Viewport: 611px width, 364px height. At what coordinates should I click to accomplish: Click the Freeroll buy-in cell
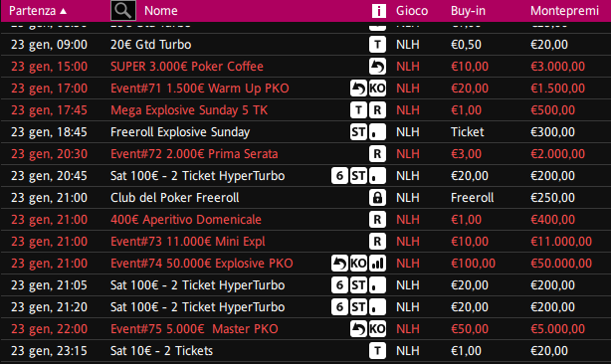[x=472, y=198]
